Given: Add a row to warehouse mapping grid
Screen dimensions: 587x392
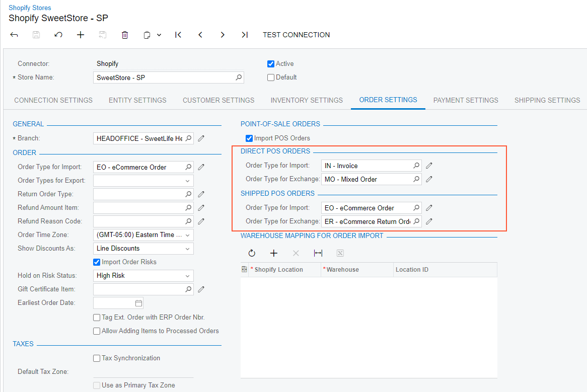Looking at the screenshot, I should (274, 253).
